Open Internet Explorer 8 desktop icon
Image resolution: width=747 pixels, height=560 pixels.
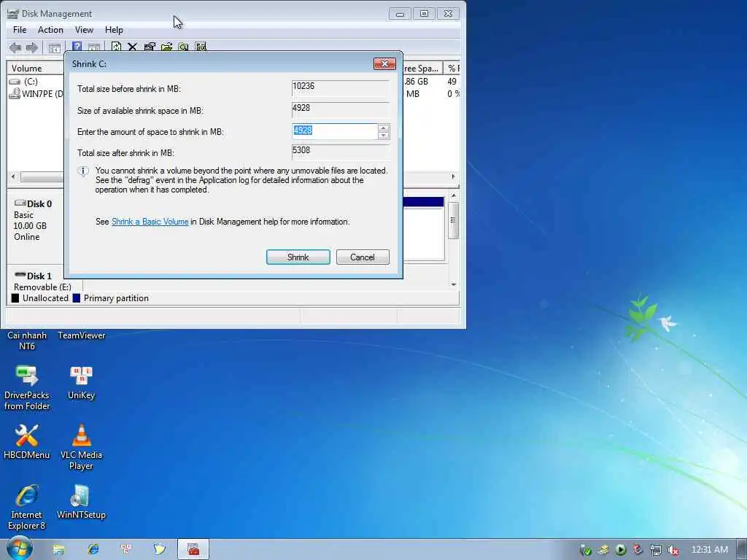pos(27,507)
